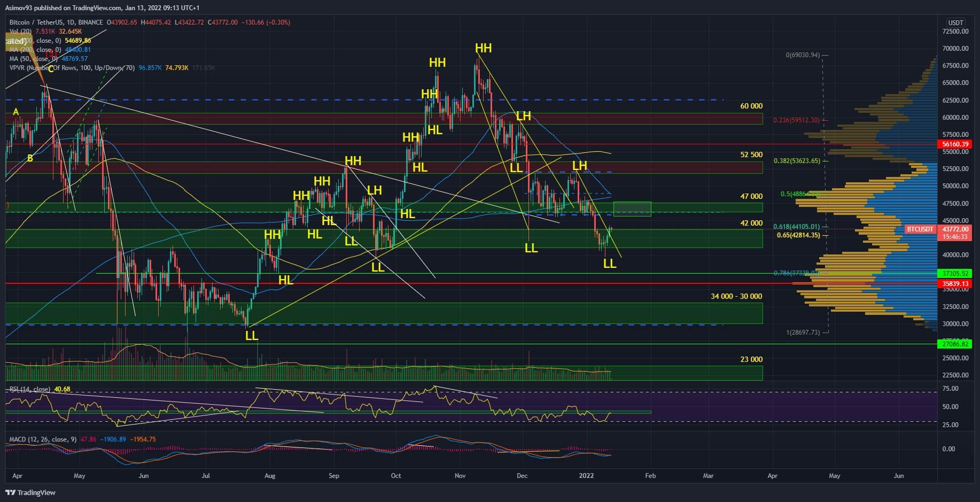This screenshot has width=980, height=502.
Task: Select "Oct" on the time axis
Action: click(395, 475)
